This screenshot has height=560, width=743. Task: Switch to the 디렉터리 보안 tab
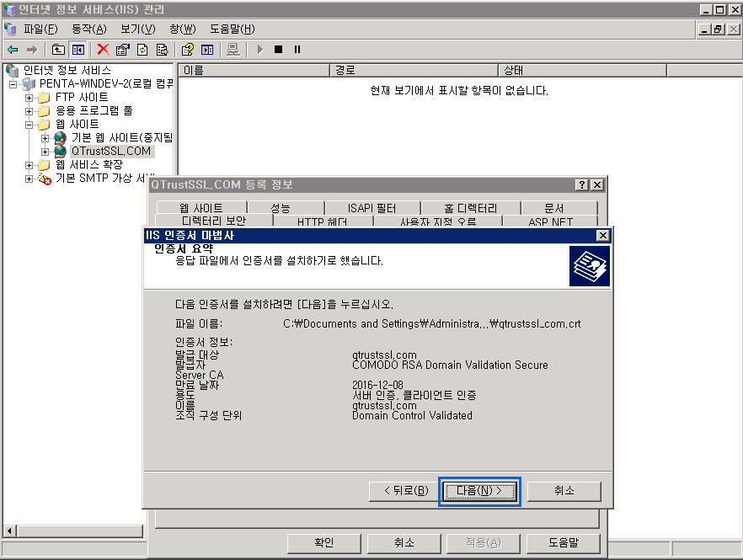[x=214, y=221]
